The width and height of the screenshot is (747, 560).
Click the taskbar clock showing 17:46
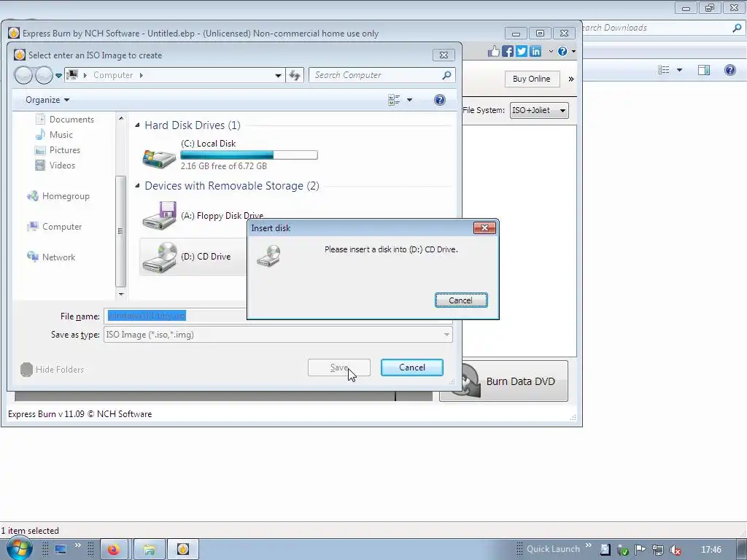711,550
